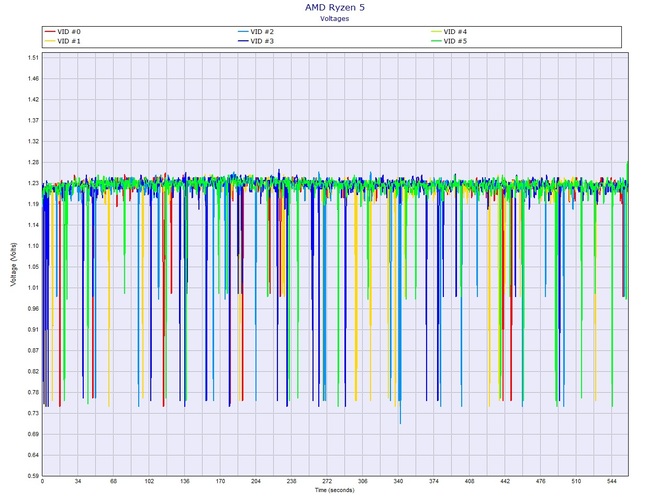Click the 0.69 voltage axis label

34,434
